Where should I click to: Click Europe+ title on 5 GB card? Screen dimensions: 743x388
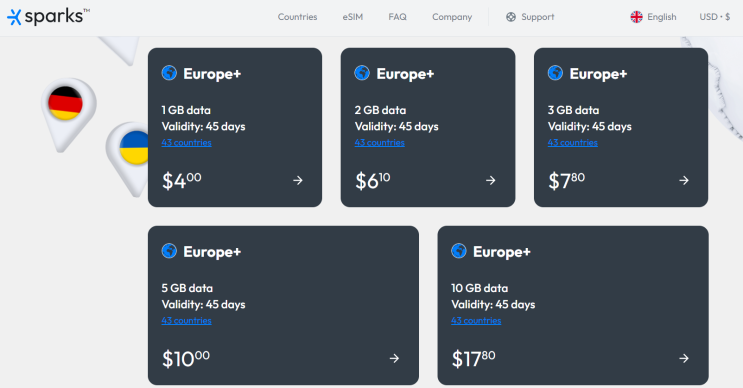coord(212,252)
